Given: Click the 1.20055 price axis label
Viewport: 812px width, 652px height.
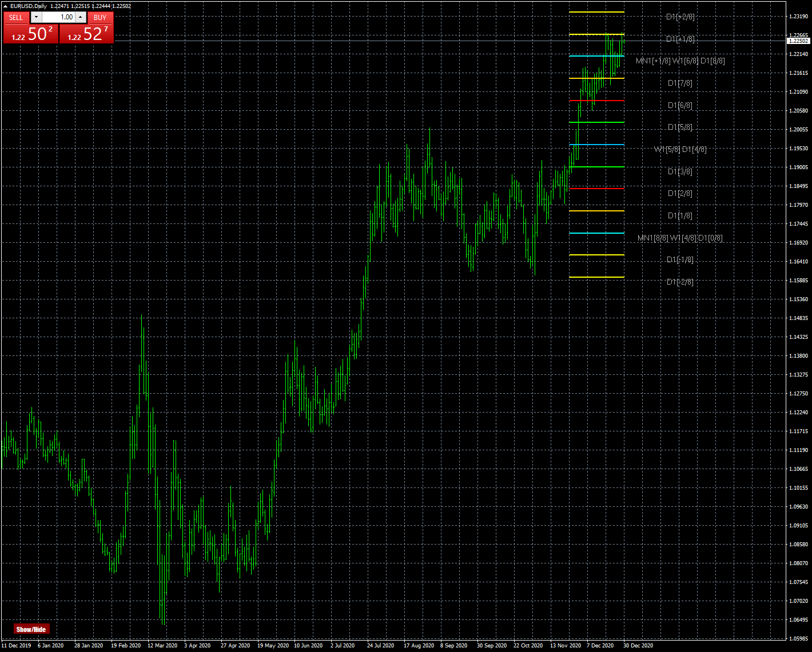Looking at the screenshot, I should 798,130.
